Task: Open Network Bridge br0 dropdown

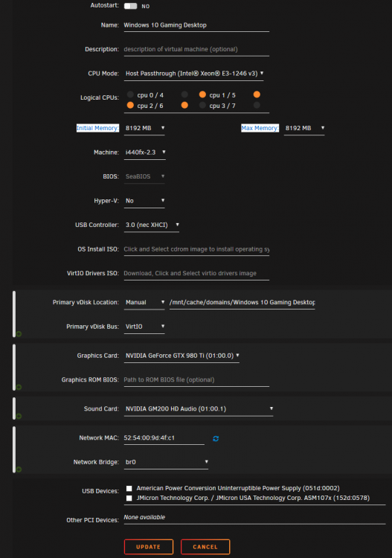Action: 166,462
